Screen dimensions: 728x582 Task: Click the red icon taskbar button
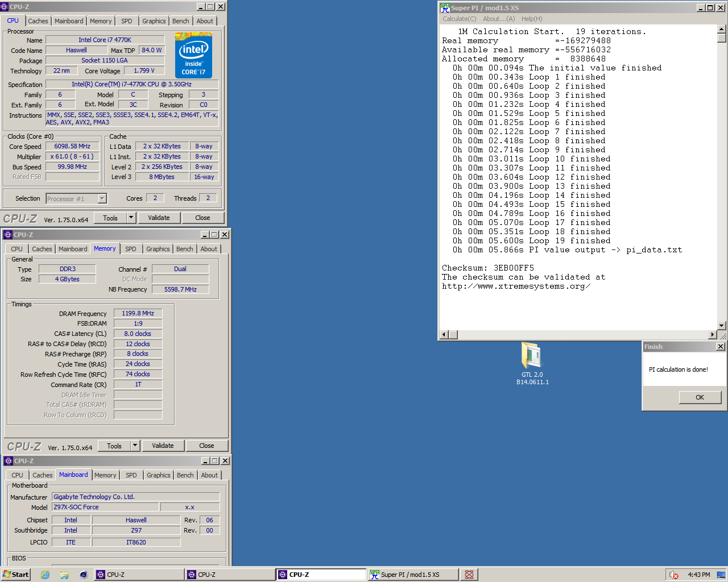pos(469,575)
